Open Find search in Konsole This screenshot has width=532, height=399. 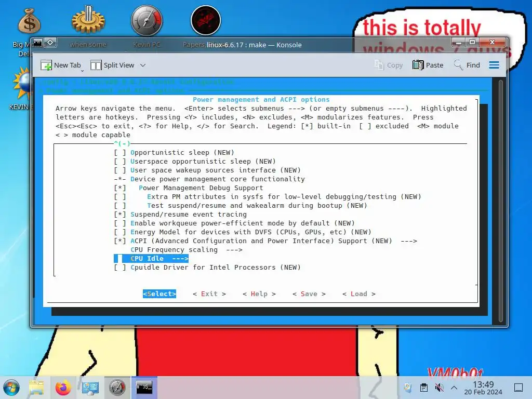click(467, 65)
